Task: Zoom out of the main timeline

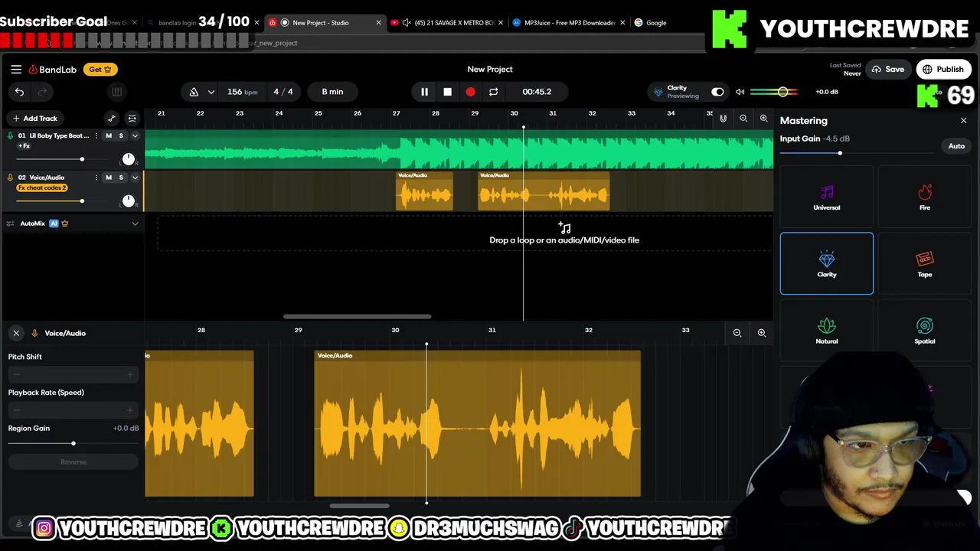Action: click(x=743, y=119)
